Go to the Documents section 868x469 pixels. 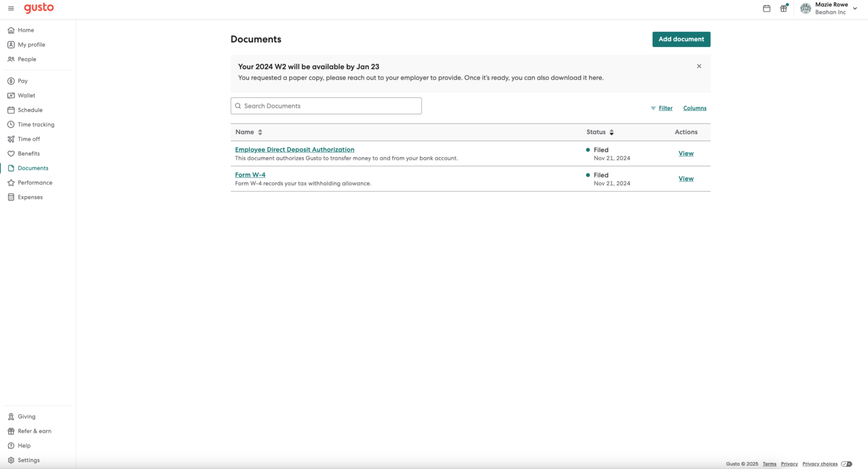32,168
